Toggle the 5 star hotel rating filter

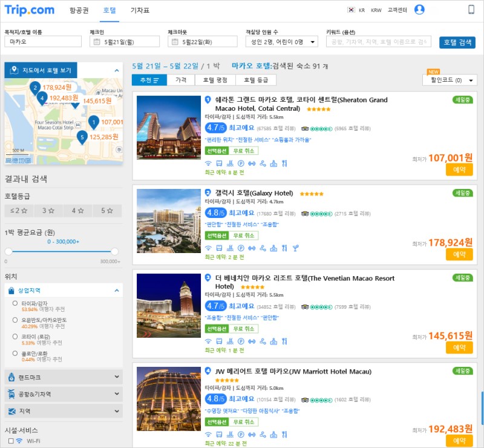tap(107, 211)
